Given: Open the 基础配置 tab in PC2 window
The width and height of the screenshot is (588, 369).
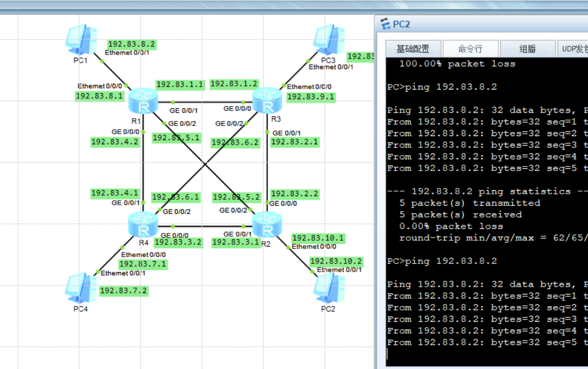Looking at the screenshot, I should pos(413,49).
